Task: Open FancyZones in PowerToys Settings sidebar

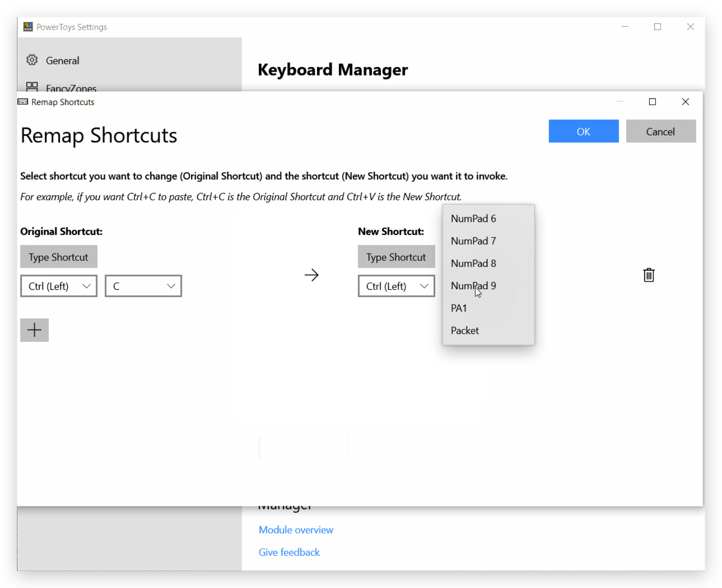Action: pos(61,87)
